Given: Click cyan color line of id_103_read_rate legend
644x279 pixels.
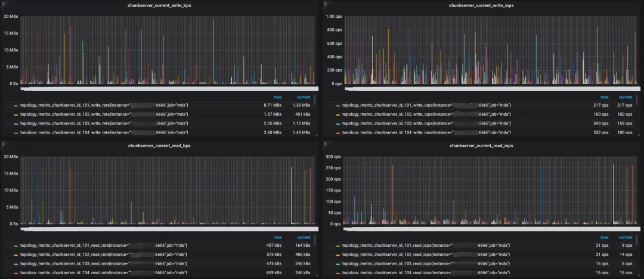Looking at the screenshot, I should pos(16,263).
